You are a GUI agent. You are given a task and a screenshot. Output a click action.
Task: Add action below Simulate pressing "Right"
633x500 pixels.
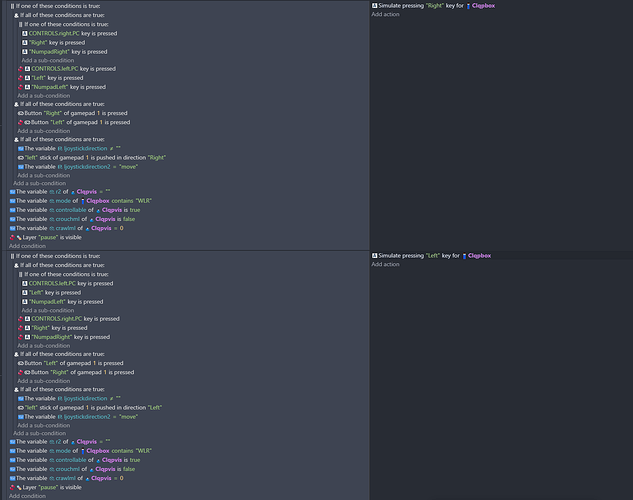(x=386, y=14)
